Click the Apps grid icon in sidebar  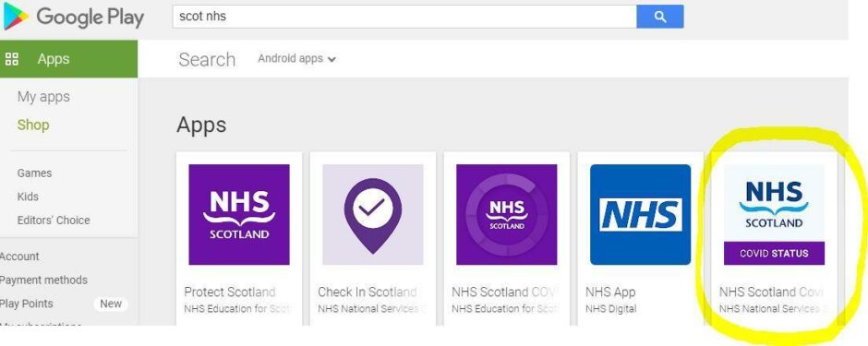pyautogui.click(x=12, y=59)
